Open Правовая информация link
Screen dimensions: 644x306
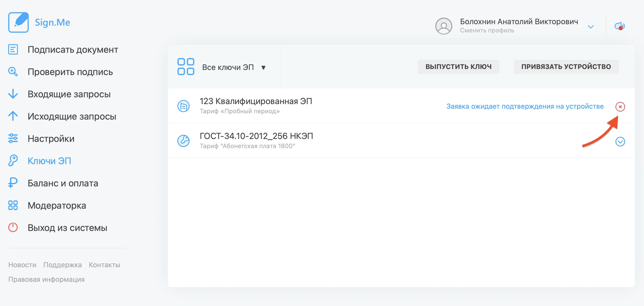[46, 279]
